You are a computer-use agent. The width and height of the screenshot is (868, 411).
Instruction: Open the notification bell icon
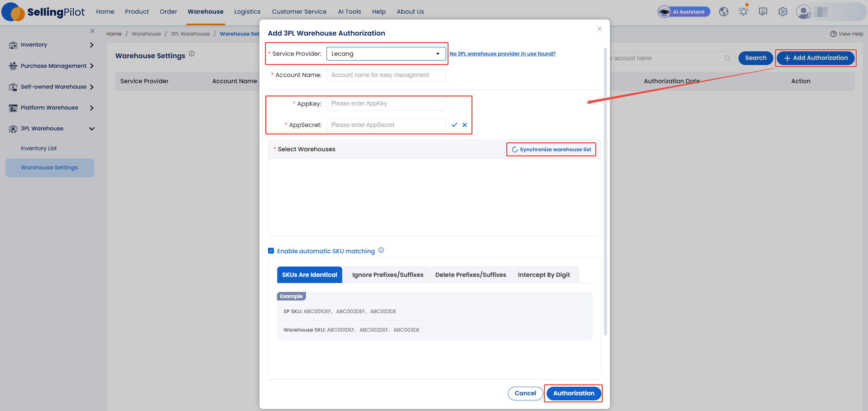[743, 12]
